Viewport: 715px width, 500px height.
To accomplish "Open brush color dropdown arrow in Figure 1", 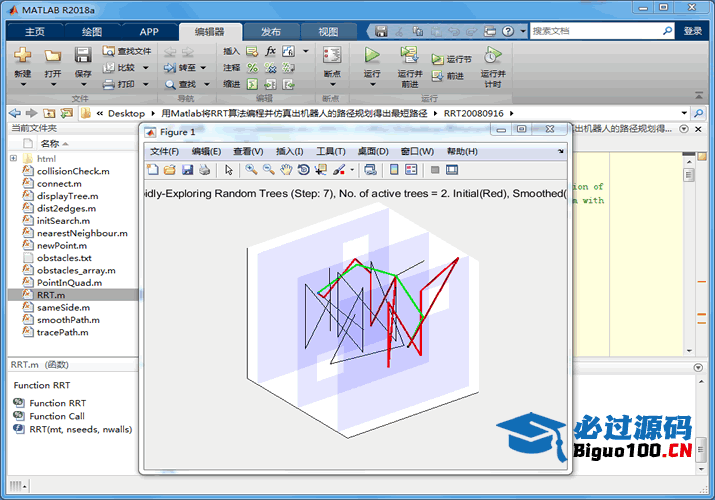I will (x=352, y=170).
